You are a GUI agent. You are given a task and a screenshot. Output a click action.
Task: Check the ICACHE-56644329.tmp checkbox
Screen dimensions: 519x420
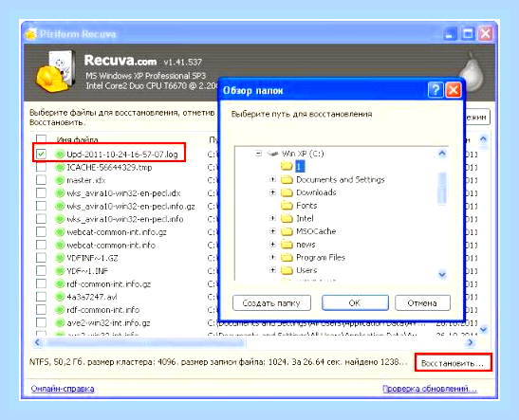click(x=41, y=168)
